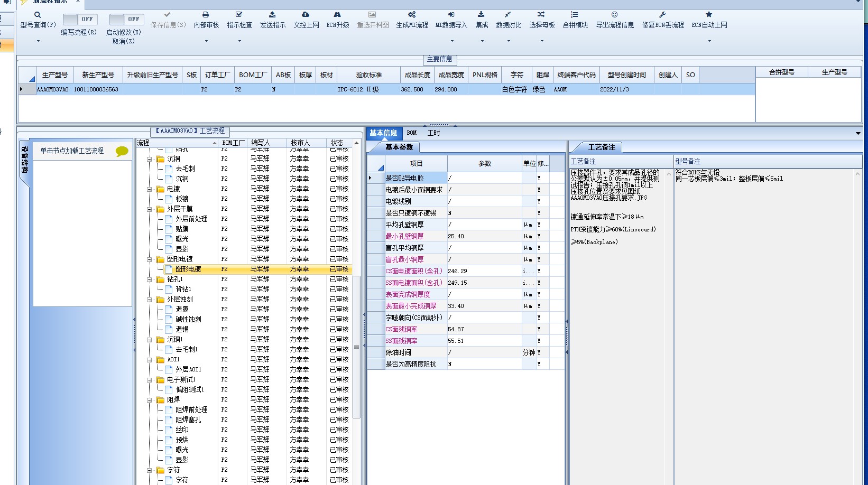Click the 导出流程信息 smiley icon
Image resolution: width=868 pixels, height=485 pixels.
pyautogui.click(x=614, y=15)
